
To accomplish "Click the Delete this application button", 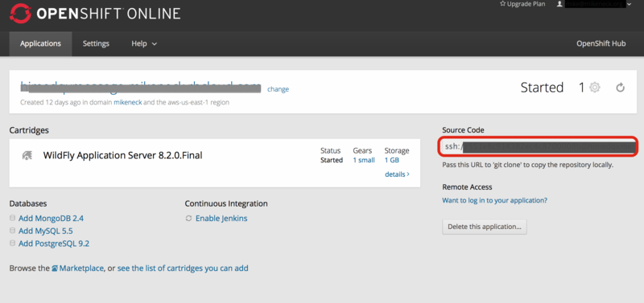I will click(x=485, y=227).
